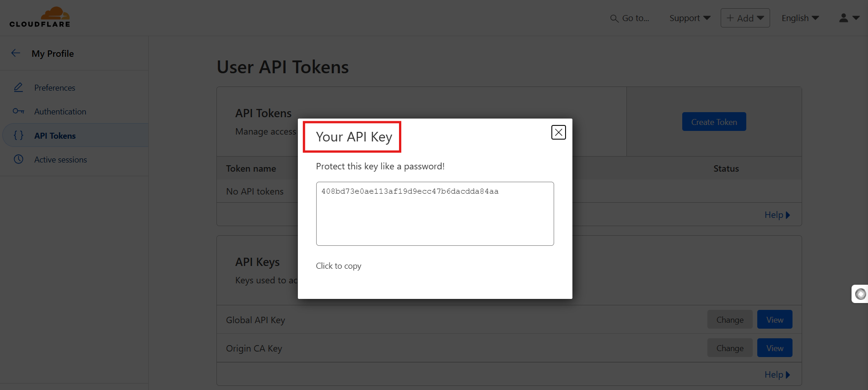868x390 pixels.
Task: Click the Cloudflare logo
Action: [x=40, y=17]
